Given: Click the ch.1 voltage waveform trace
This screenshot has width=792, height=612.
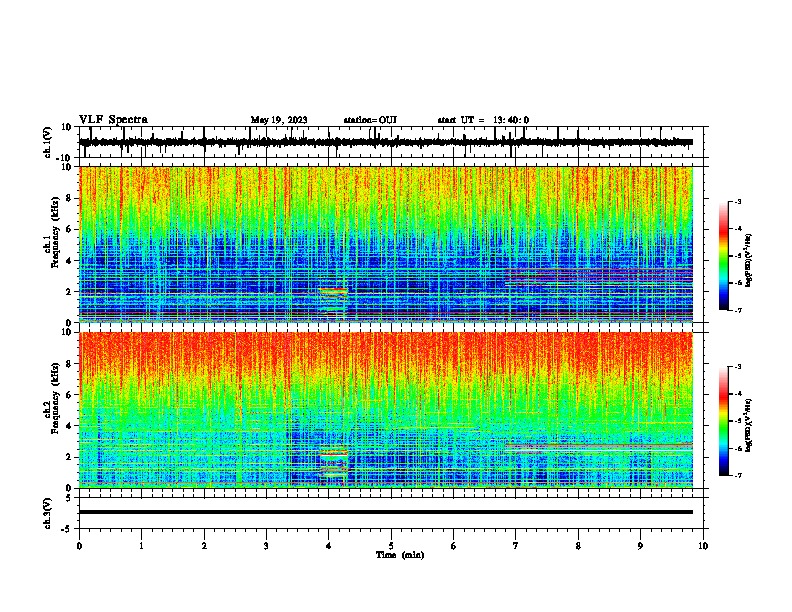Looking at the screenshot, I should 386,142.
